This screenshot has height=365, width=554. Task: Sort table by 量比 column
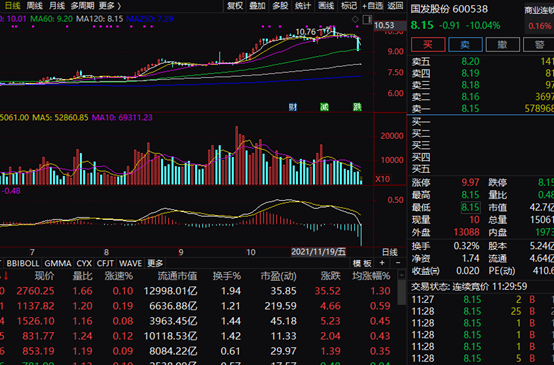click(82, 276)
